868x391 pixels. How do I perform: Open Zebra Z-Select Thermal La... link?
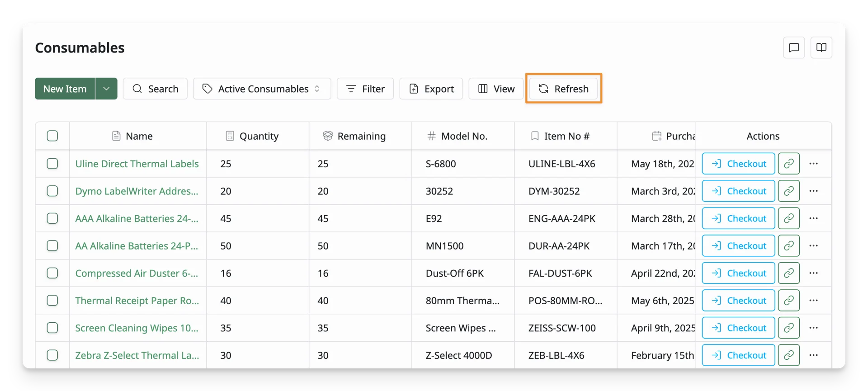click(137, 355)
